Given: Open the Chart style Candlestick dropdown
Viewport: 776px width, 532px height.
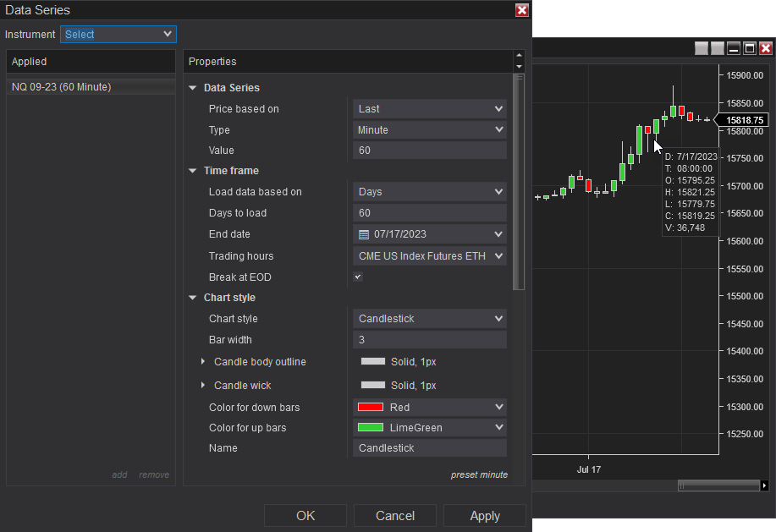Looking at the screenshot, I should [430, 319].
